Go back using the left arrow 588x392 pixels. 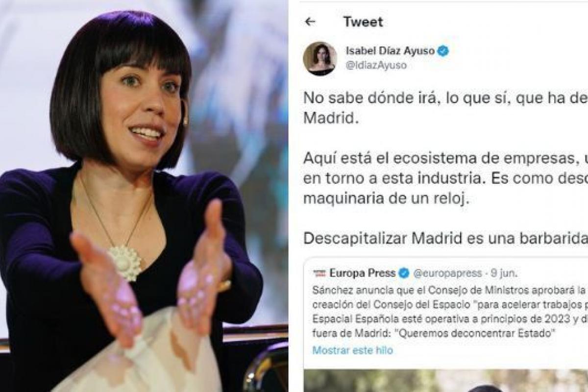pyautogui.click(x=310, y=22)
